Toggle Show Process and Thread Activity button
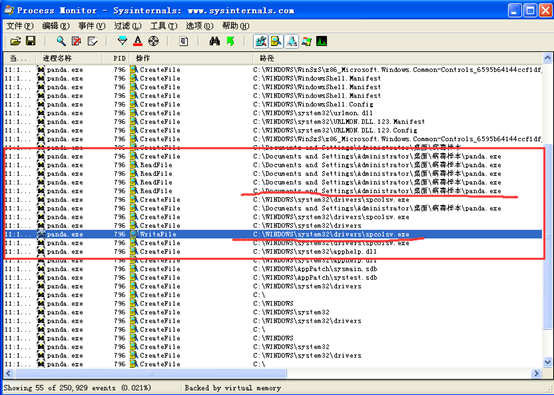The width and height of the screenshot is (554, 395). pos(307,41)
